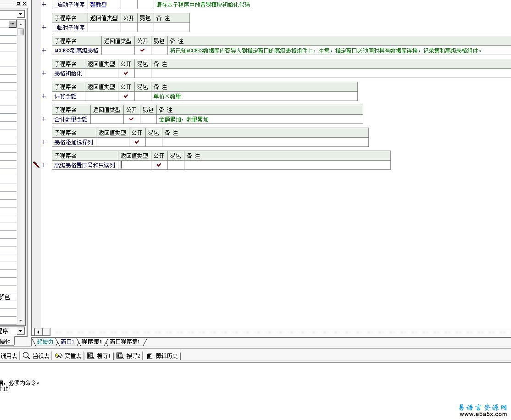Select the 计算金额 name cell

68,96
